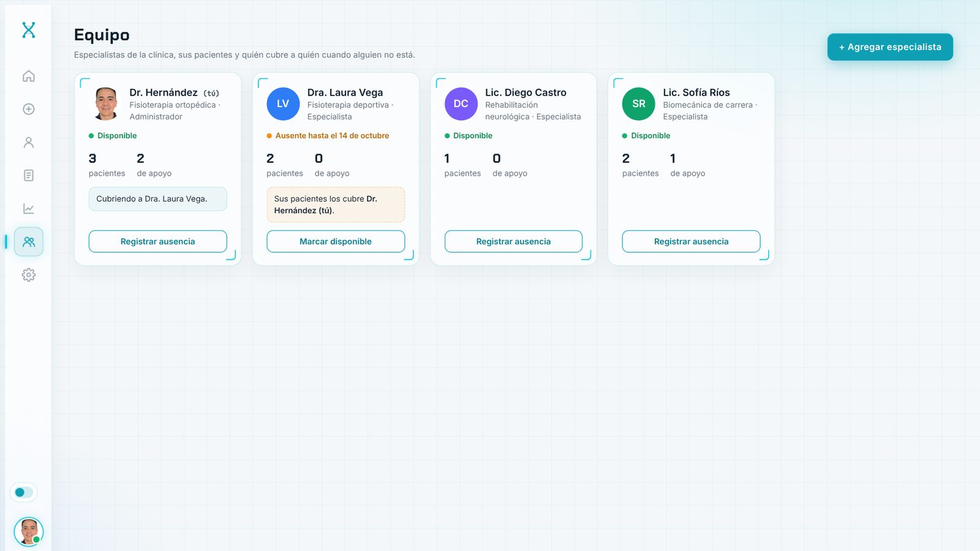Click 'Disponible' status on Diego Castro card
This screenshot has height=551, width=980.
pos(469,136)
